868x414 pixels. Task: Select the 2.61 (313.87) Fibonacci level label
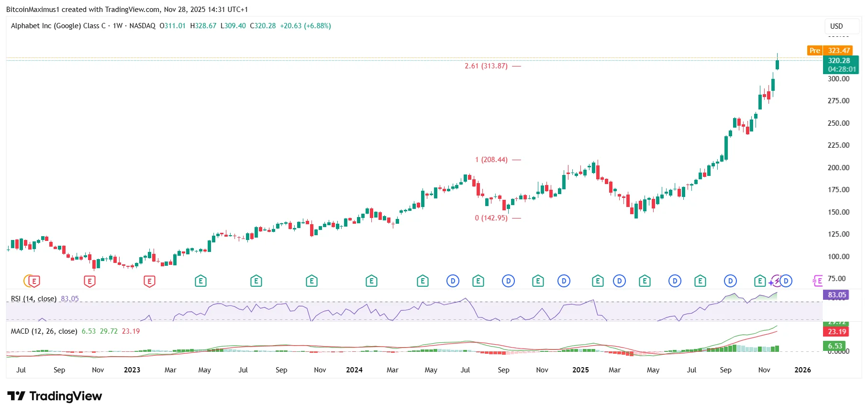pos(486,66)
